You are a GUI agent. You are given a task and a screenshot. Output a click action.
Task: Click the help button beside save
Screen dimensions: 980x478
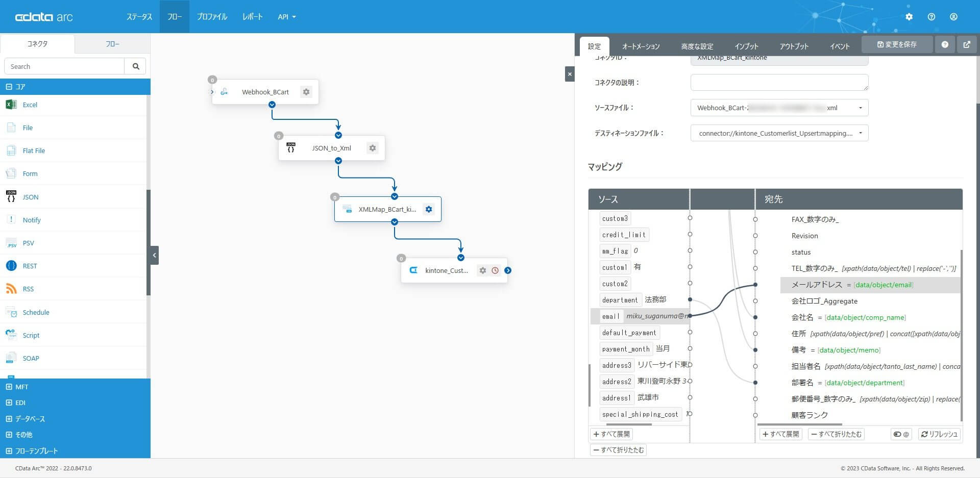945,44
